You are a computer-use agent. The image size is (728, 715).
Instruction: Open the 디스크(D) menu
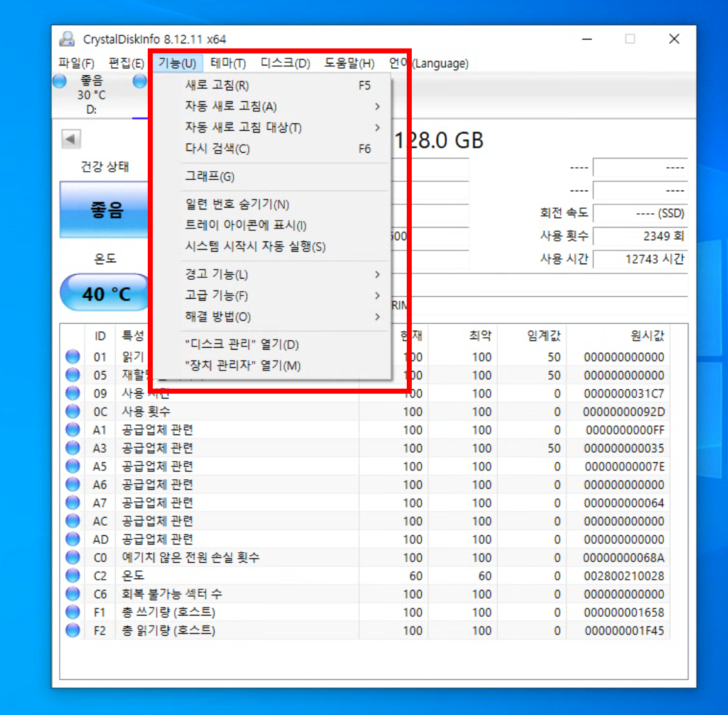point(285,63)
